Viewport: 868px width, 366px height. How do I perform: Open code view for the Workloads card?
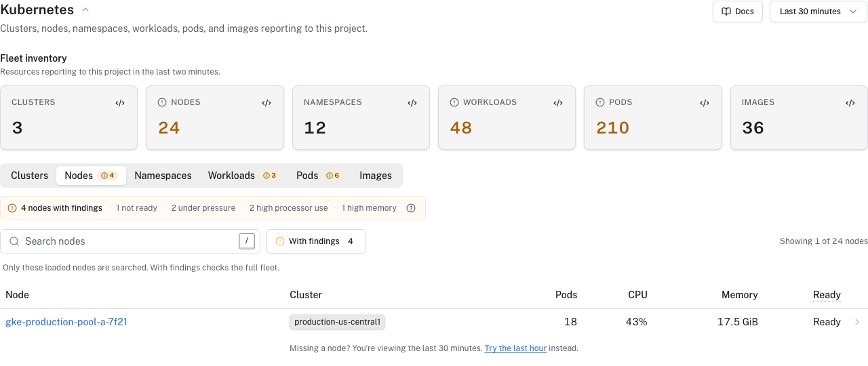[558, 103]
